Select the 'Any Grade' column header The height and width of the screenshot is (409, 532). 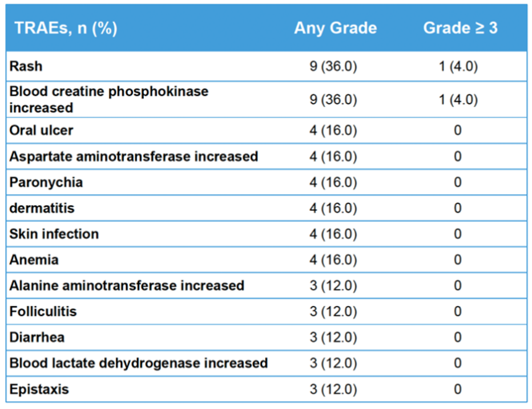(335, 28)
